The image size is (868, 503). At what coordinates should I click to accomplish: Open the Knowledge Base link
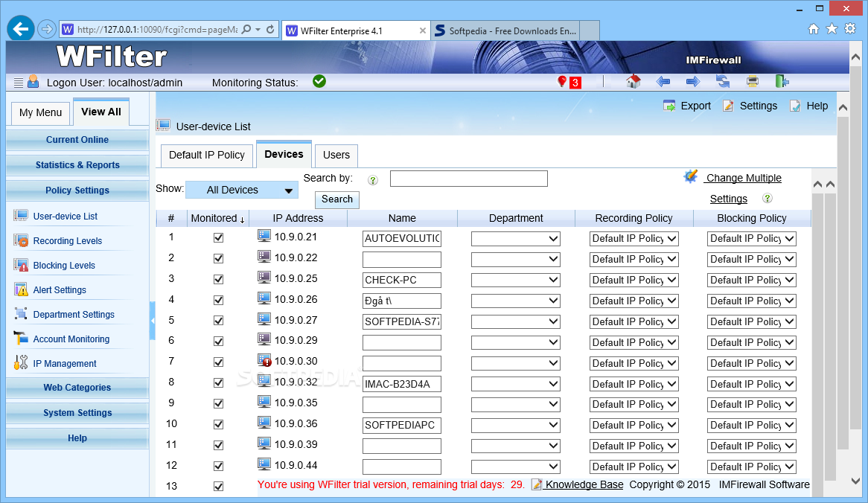(584, 484)
